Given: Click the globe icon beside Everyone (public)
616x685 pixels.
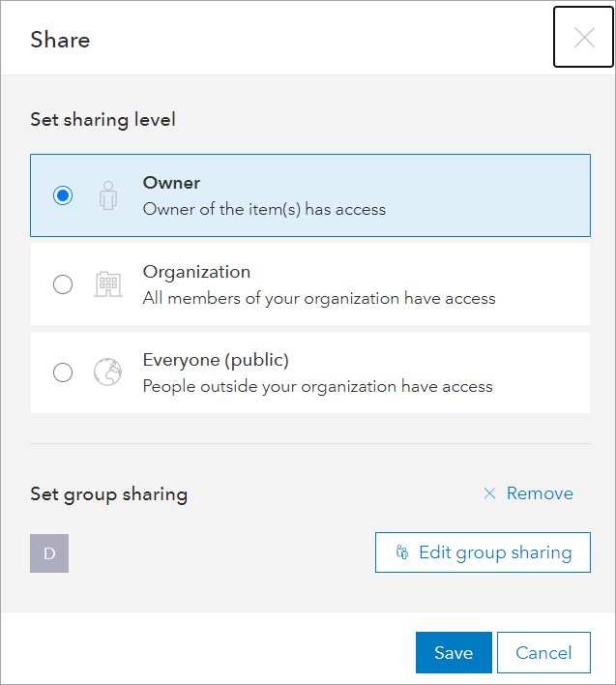Looking at the screenshot, I should point(107,372).
